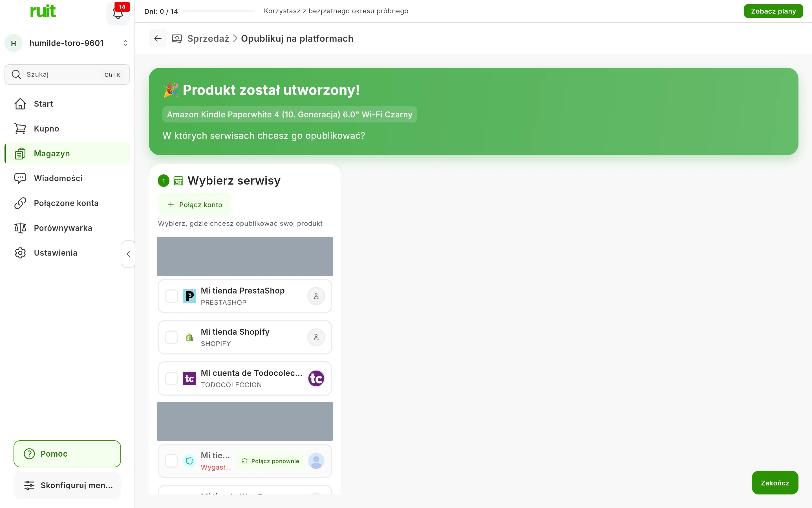Click the Zakończ button
The height and width of the screenshot is (508, 812).
point(775,483)
